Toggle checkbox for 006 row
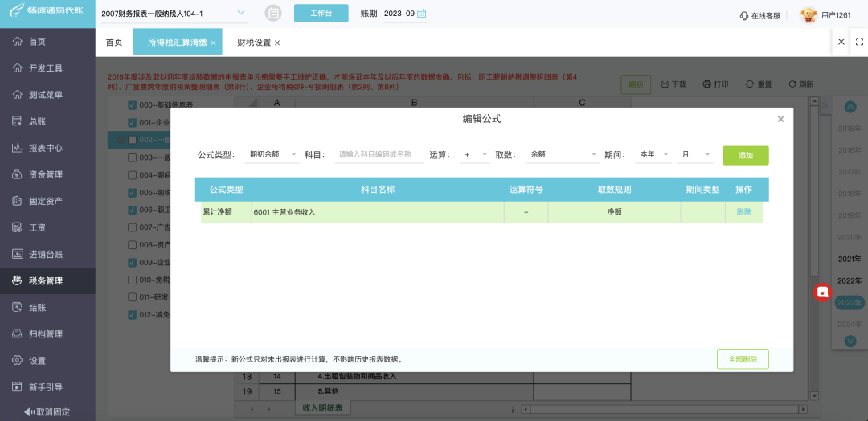This screenshot has height=421, width=868. click(132, 210)
